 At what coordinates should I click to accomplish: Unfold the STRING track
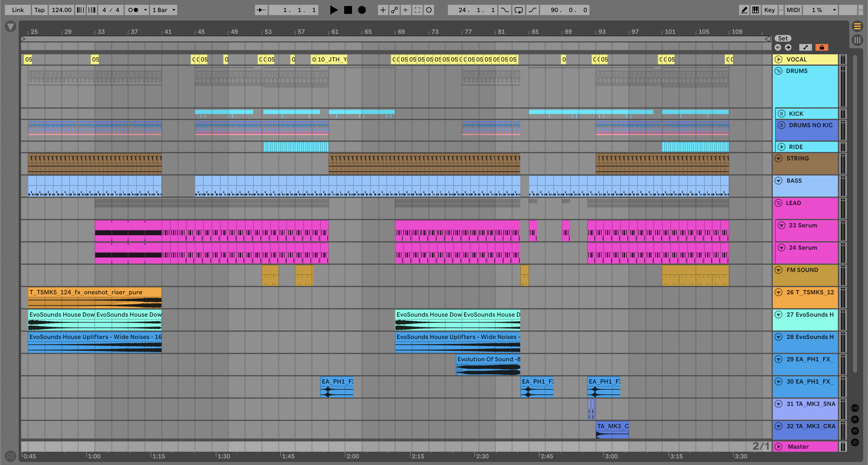click(778, 158)
